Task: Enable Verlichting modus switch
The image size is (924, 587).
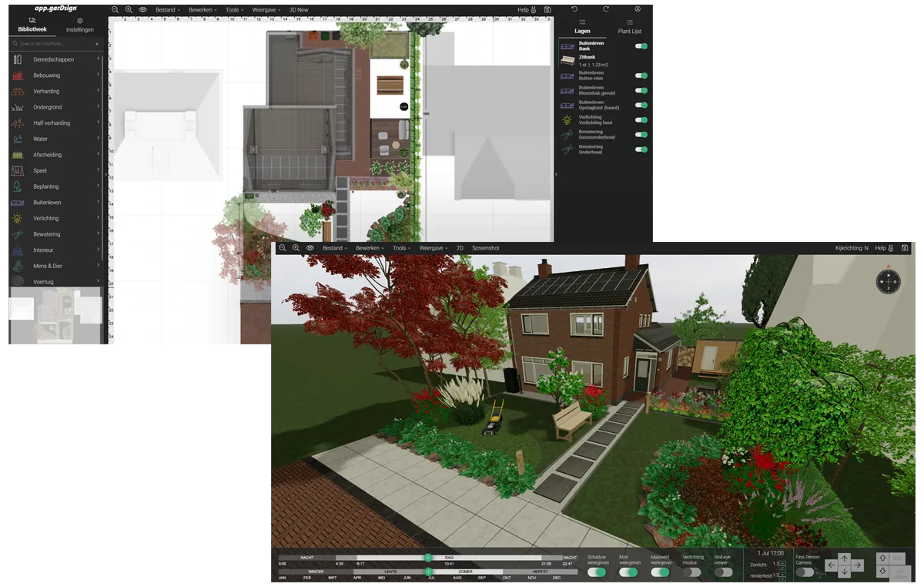Action: pyautogui.click(x=692, y=572)
